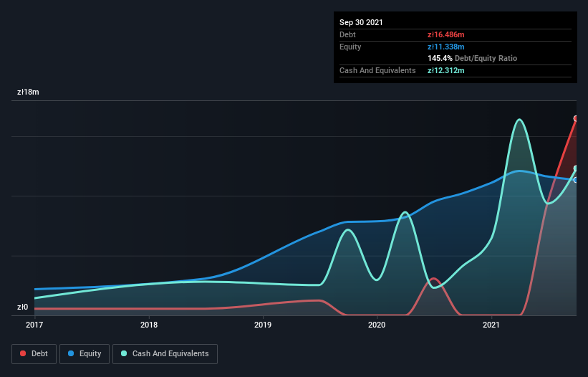Click the Debt row label in tooltip
588x377 pixels.
coord(347,34)
